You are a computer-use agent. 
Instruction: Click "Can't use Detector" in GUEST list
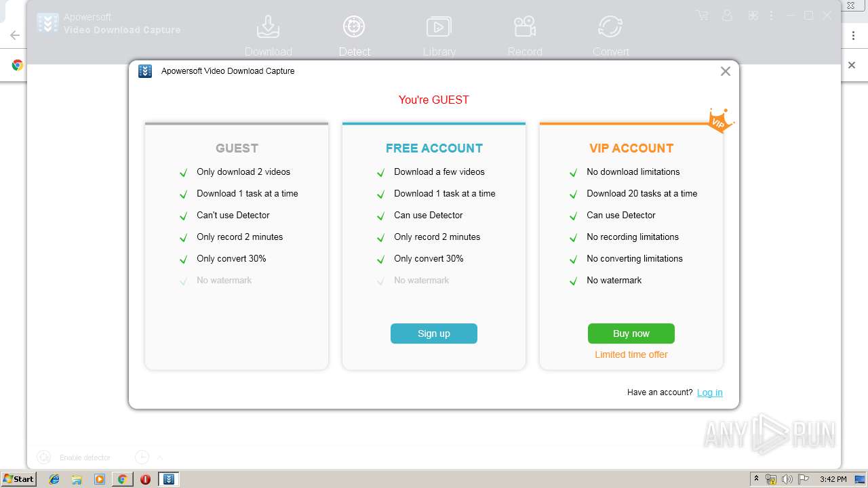pyautogui.click(x=233, y=215)
